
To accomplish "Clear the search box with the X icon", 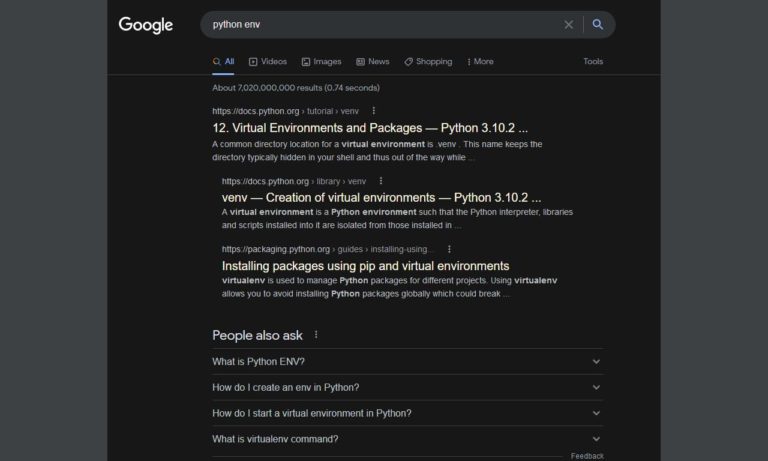I will 568,24.
